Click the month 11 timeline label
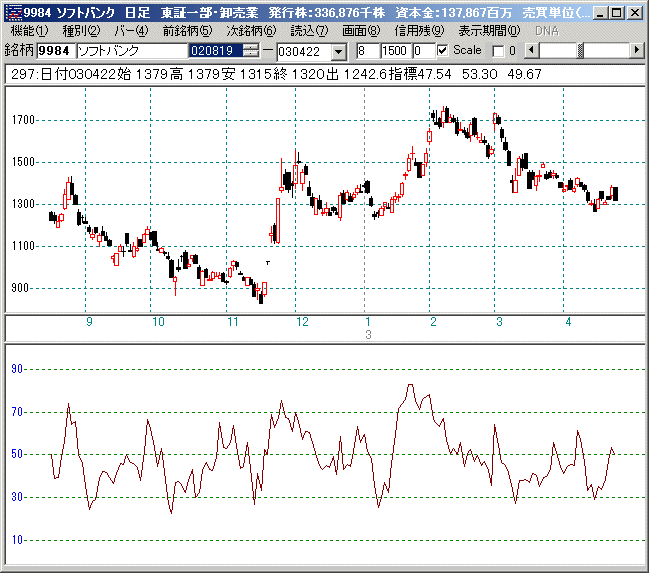The width and height of the screenshot is (649, 573). 233,322
